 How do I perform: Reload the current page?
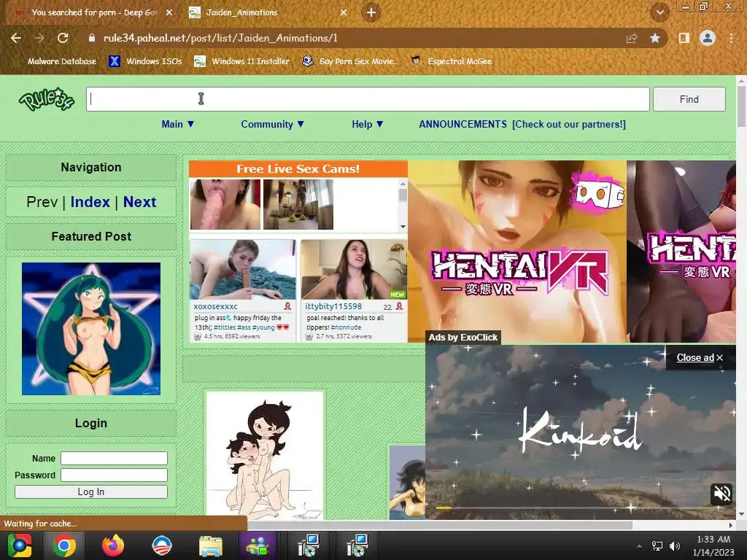(63, 38)
